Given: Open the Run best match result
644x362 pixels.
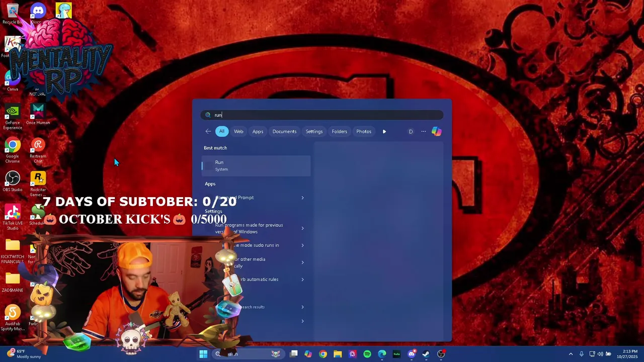Looking at the screenshot, I should pos(256,165).
